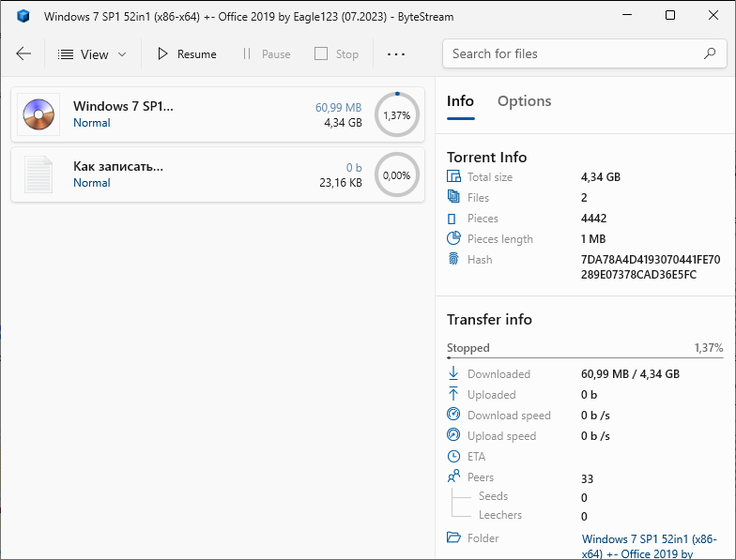
Task: Switch to the Options tab
Action: [x=524, y=101]
